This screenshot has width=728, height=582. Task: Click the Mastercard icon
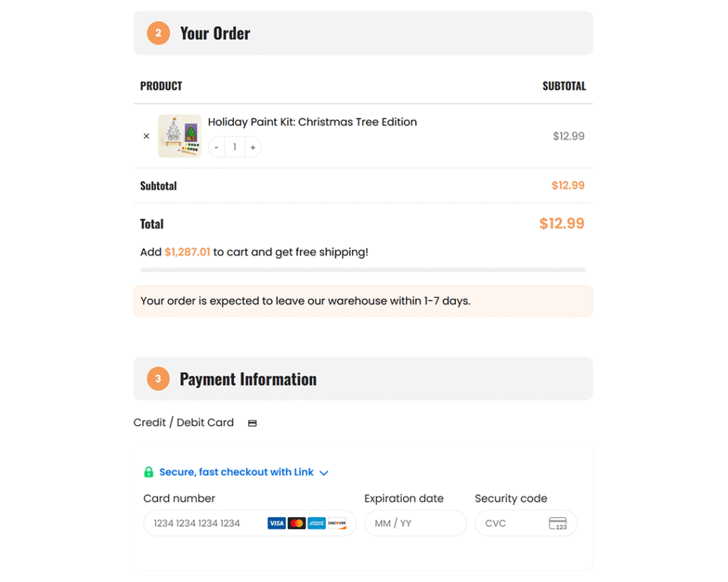296,524
